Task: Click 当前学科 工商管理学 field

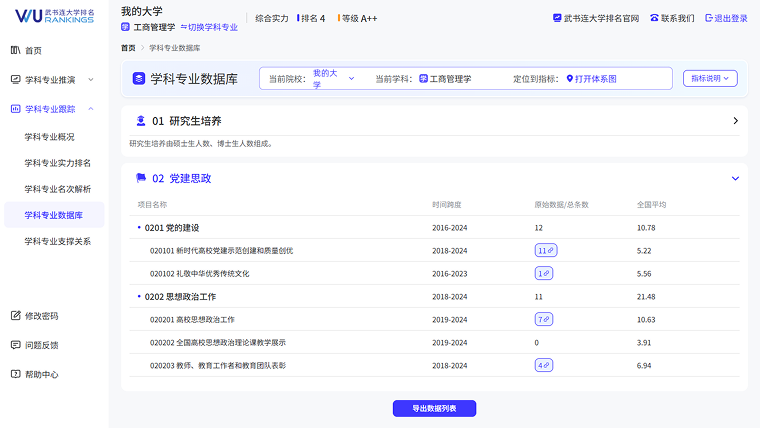Action: pyautogui.click(x=445, y=79)
